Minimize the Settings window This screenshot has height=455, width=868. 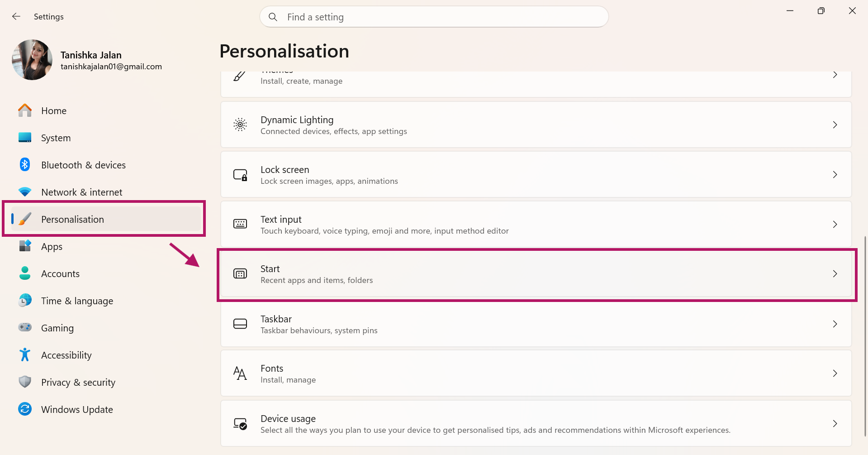[x=790, y=10]
